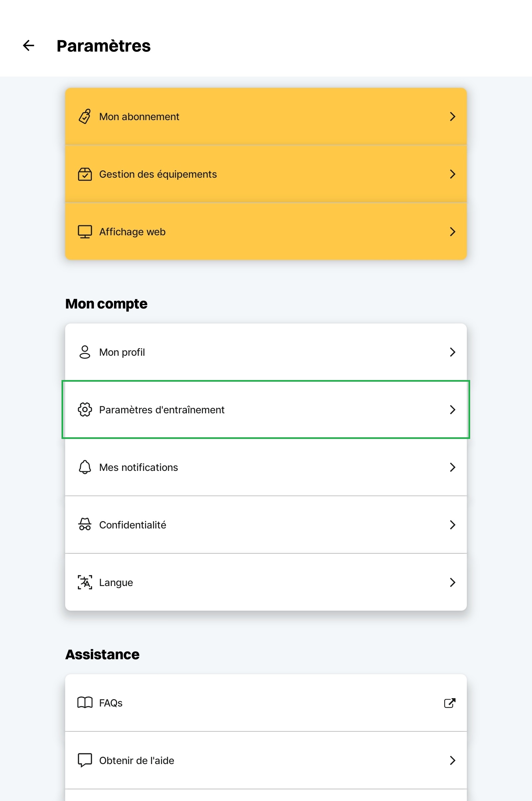The height and width of the screenshot is (801, 532).
Task: Open Obtenir de l'aide
Action: click(x=266, y=760)
